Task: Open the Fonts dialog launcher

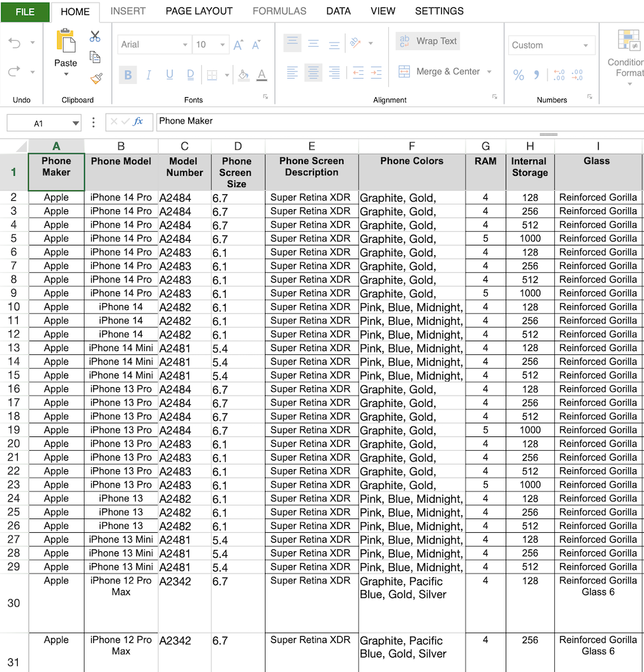Action: click(x=266, y=97)
